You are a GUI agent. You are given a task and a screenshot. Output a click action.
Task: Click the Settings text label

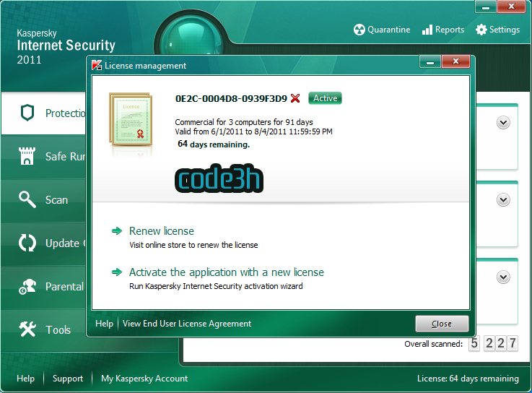pos(504,30)
